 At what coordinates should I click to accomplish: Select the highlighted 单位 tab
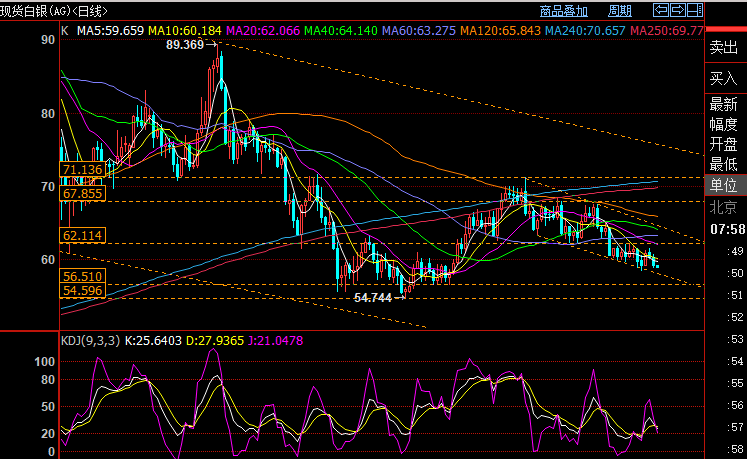(726, 185)
